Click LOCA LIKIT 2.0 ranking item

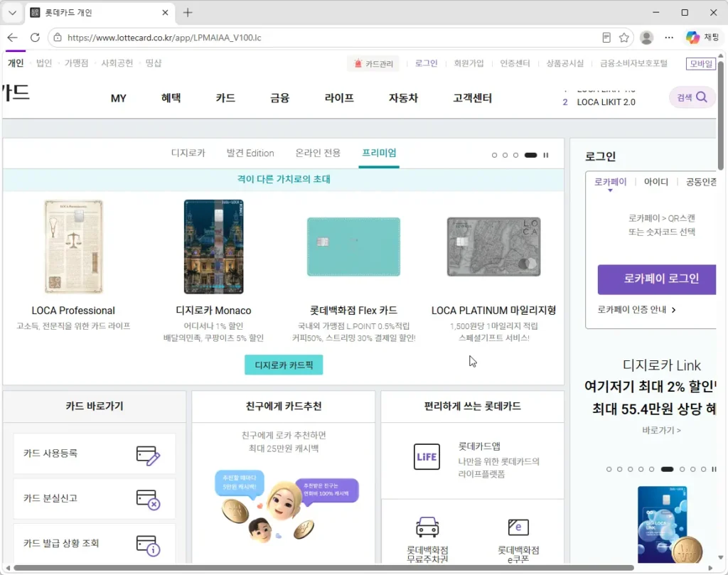(x=606, y=102)
